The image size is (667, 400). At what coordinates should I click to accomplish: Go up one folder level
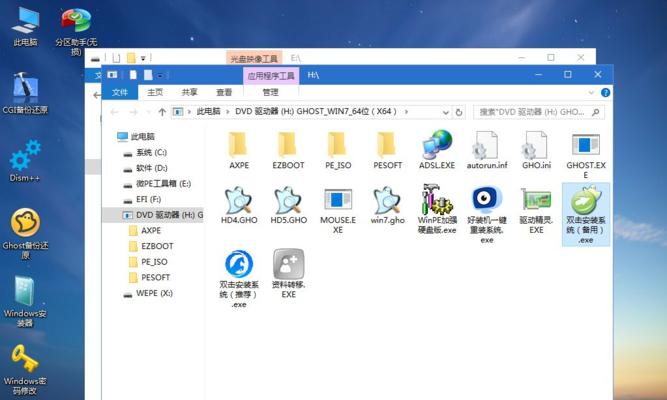(162, 112)
